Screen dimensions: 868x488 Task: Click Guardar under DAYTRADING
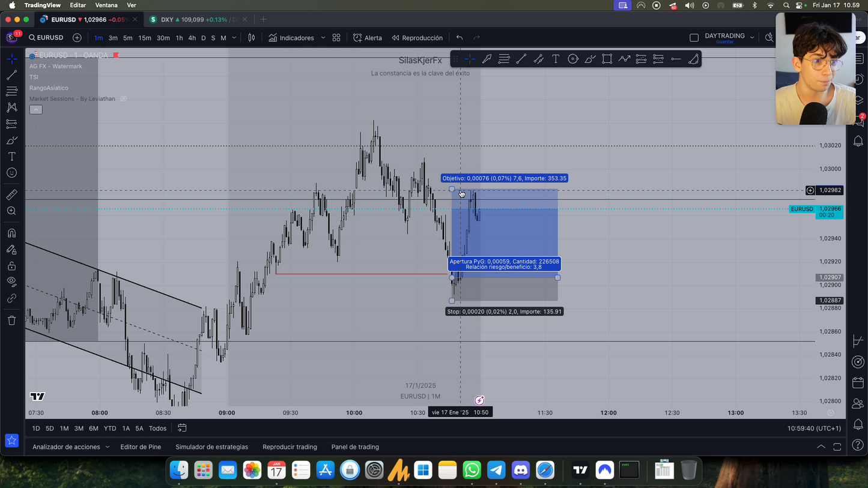(724, 42)
